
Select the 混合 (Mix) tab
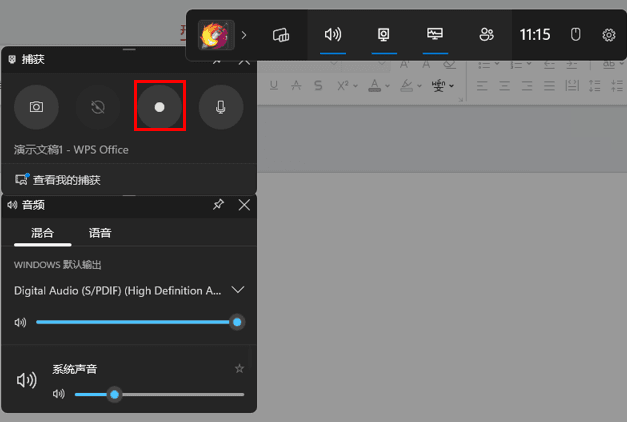point(43,233)
